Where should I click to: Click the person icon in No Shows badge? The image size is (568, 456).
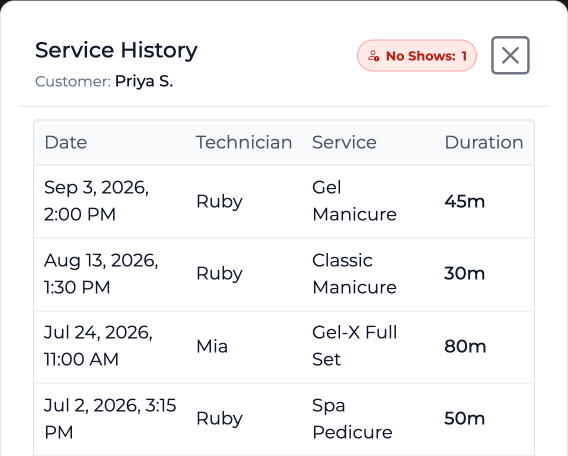click(x=373, y=56)
